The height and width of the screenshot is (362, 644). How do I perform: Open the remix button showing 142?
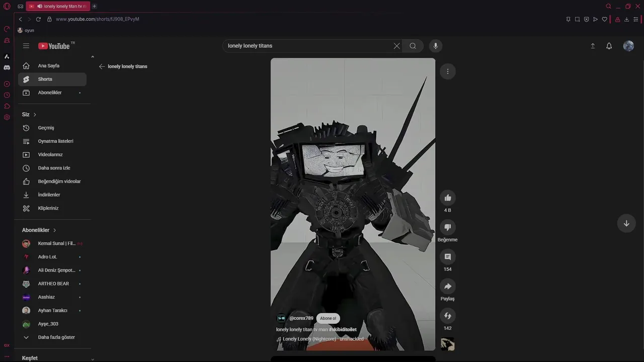point(447,316)
